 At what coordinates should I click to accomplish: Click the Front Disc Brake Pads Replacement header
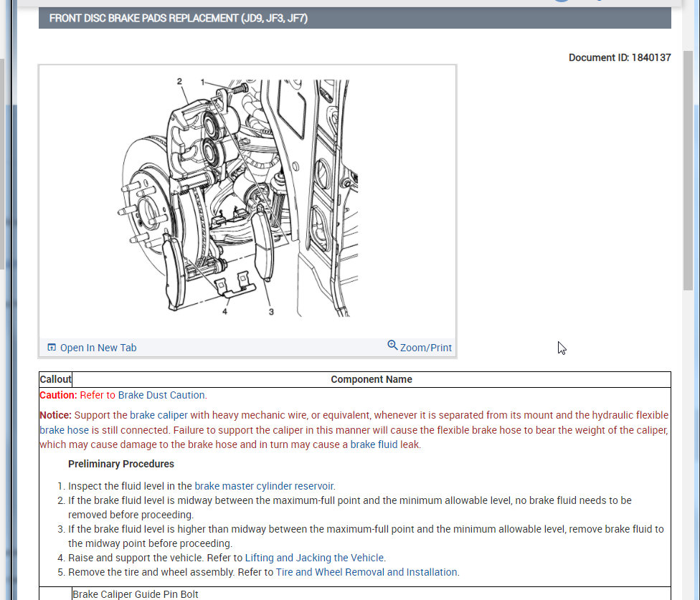point(179,18)
